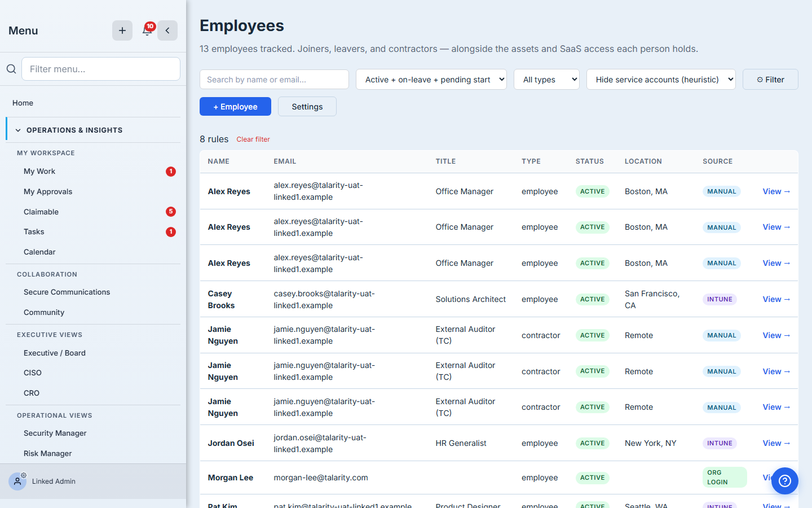The width and height of the screenshot is (812, 508).
Task: Click the ORG LOGIN source badge
Action: tap(725, 478)
